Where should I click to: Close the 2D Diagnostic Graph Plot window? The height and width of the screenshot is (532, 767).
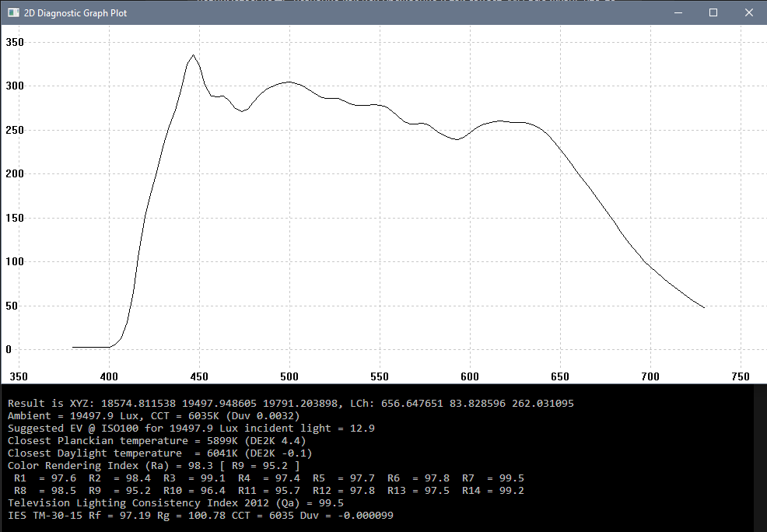pyautogui.click(x=749, y=13)
